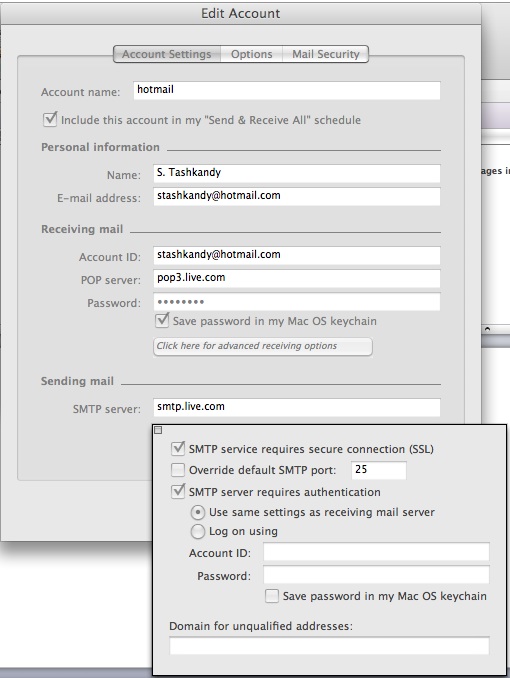Select Use same settings as receiving mail server
The width and height of the screenshot is (510, 678).
tap(198, 512)
